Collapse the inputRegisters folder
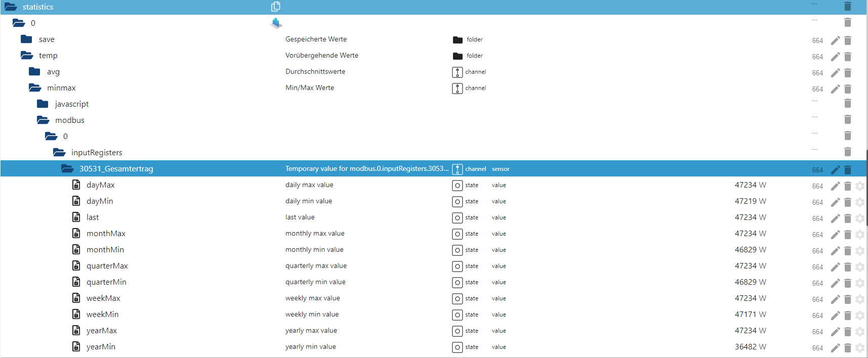 [x=59, y=152]
